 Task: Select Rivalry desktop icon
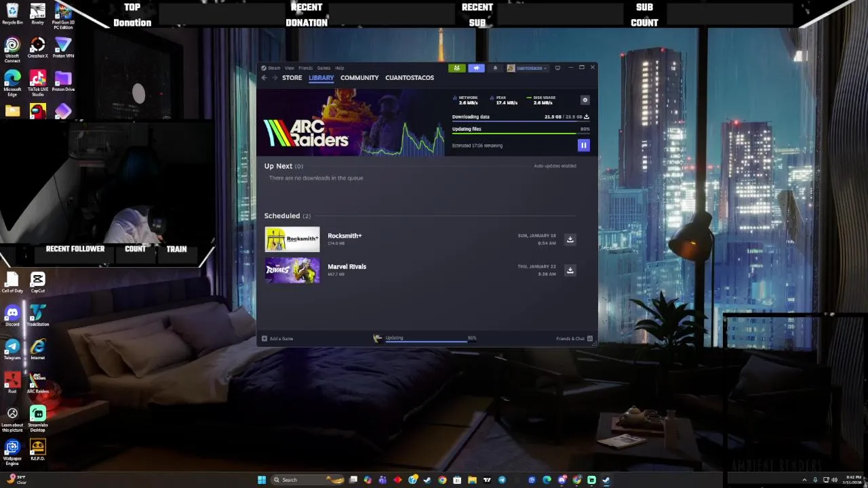(37, 14)
